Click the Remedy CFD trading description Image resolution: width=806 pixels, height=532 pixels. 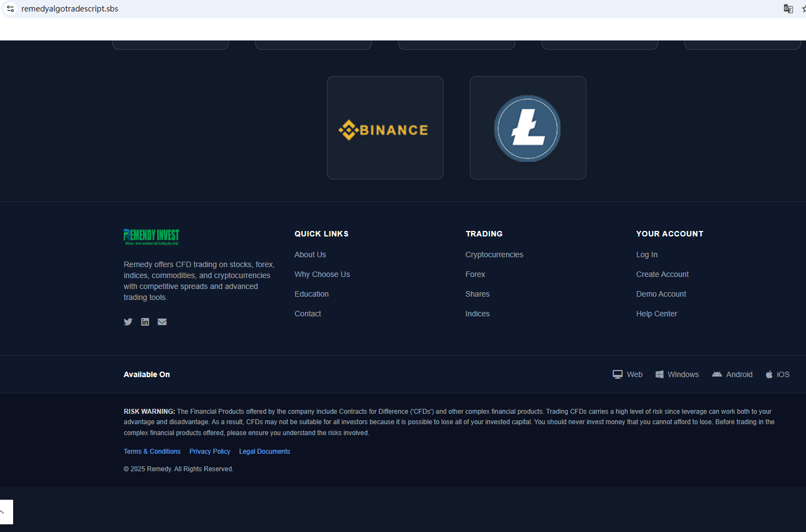point(199,281)
